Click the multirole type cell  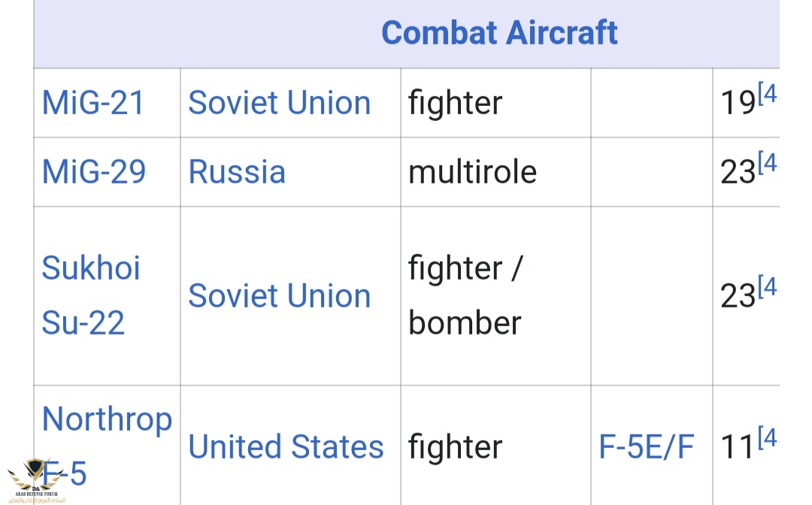[472, 172]
